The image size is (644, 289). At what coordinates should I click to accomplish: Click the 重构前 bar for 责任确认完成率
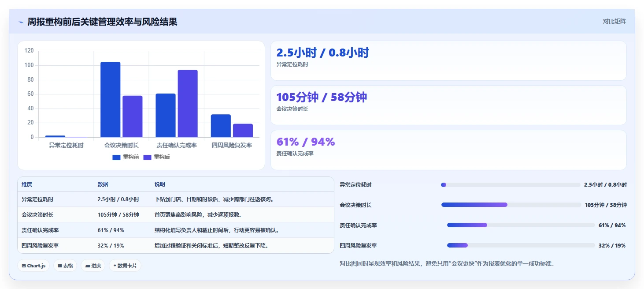(x=166, y=116)
